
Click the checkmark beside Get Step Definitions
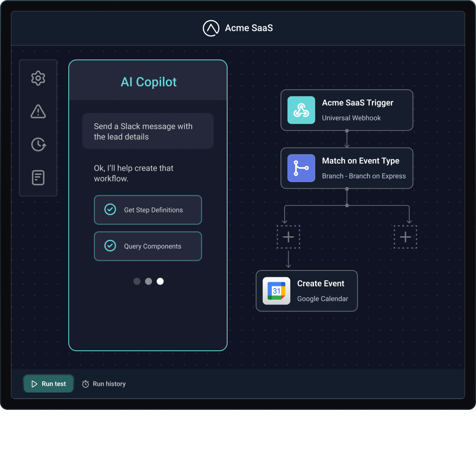[x=110, y=209]
